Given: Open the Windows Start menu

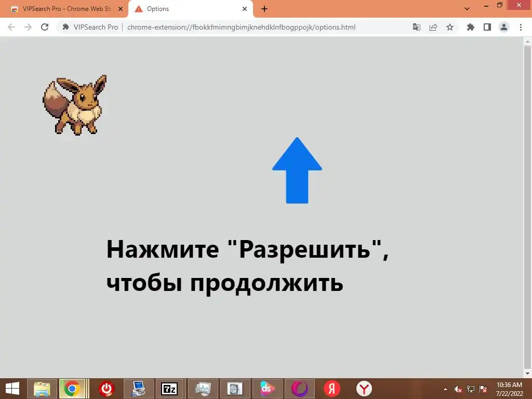Looking at the screenshot, I should point(12,389).
